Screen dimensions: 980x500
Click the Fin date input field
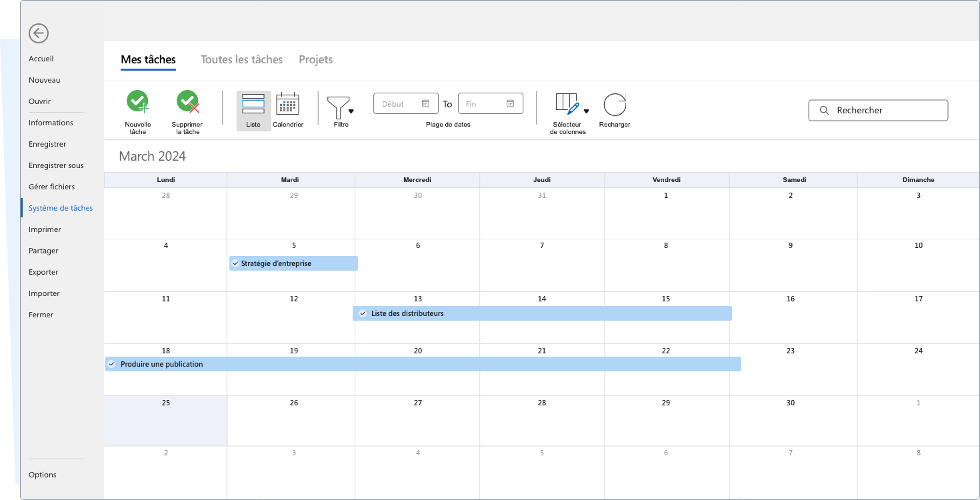pyautogui.click(x=491, y=103)
